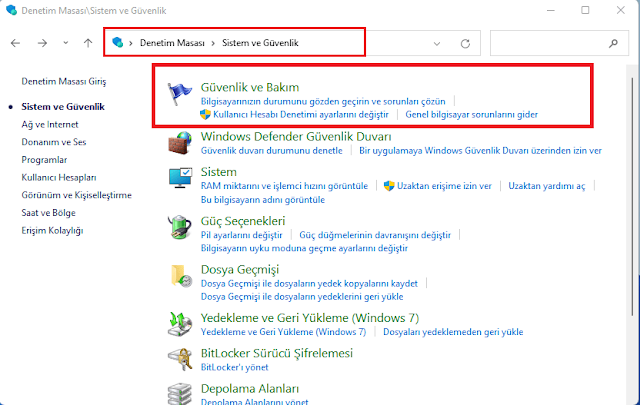The height and width of the screenshot is (405, 640).
Task: Go back with the left arrow
Action: pos(16,43)
